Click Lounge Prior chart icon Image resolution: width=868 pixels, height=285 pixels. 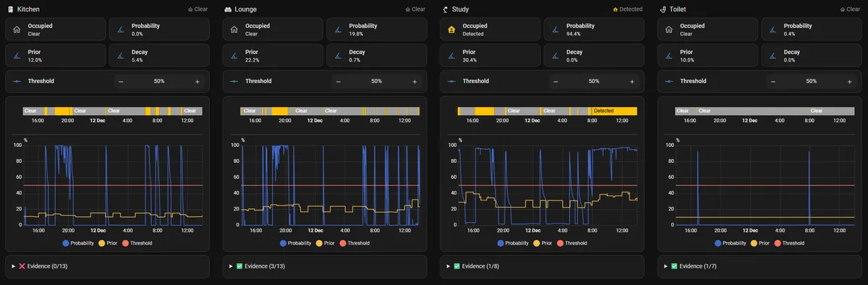234,56
